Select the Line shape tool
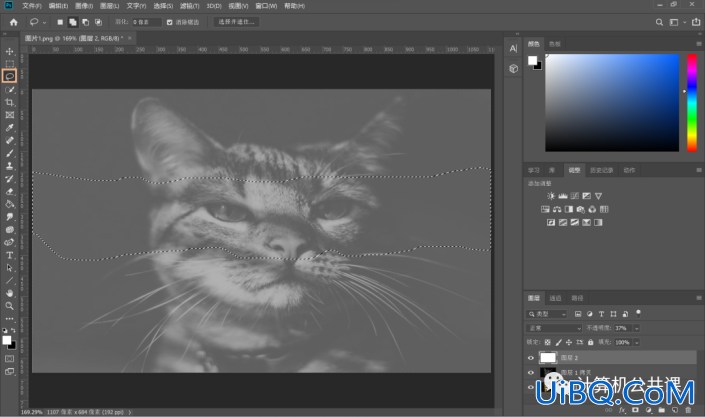The width and height of the screenshot is (705, 417). click(x=9, y=280)
